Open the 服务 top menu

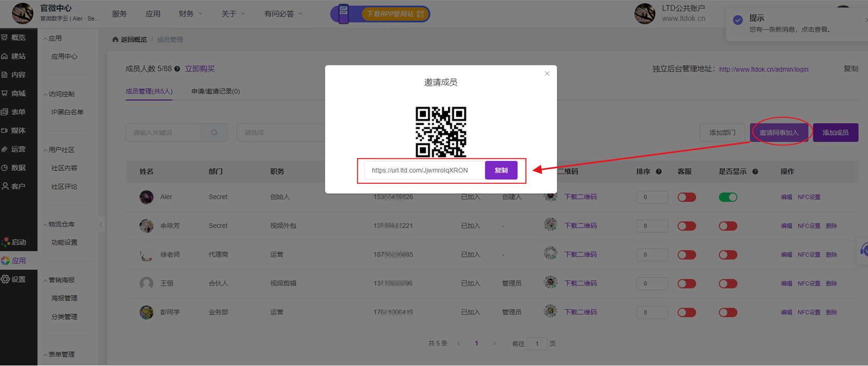pyautogui.click(x=119, y=14)
